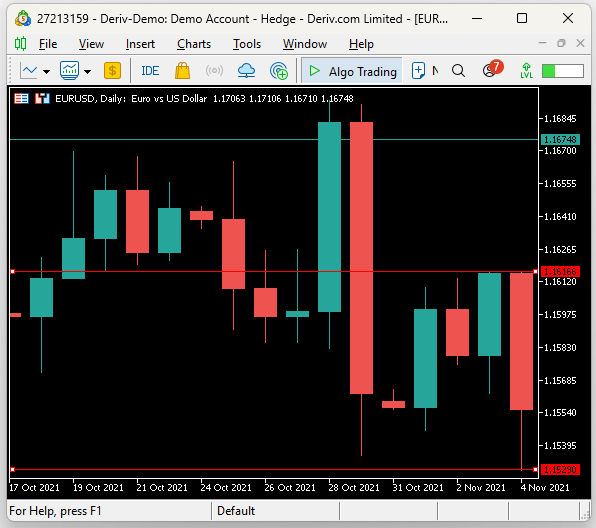Open account notifications with badge 7
This screenshot has width=596, height=528.
(492, 69)
